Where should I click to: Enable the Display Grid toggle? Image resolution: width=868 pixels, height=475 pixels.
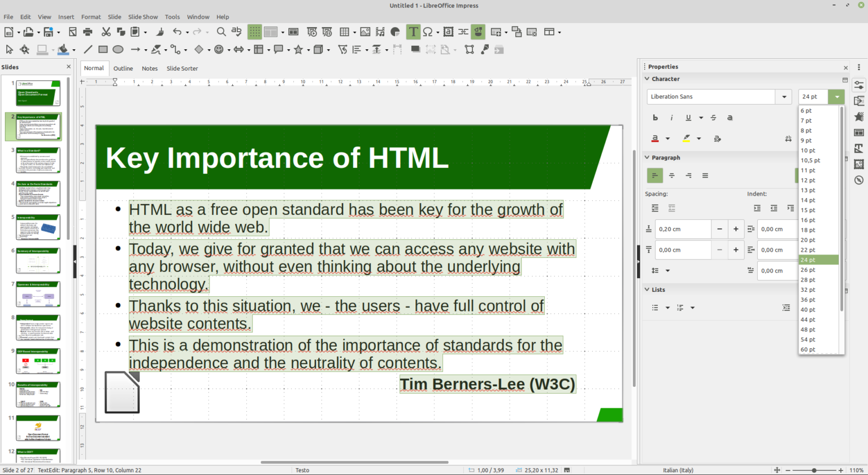point(255,32)
